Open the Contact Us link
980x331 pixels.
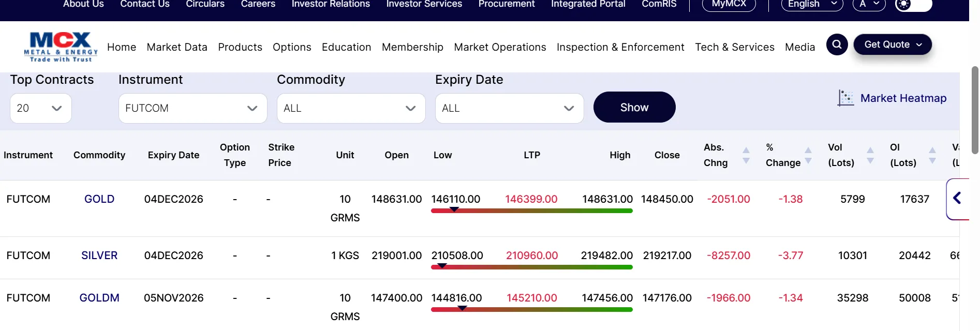click(x=145, y=4)
